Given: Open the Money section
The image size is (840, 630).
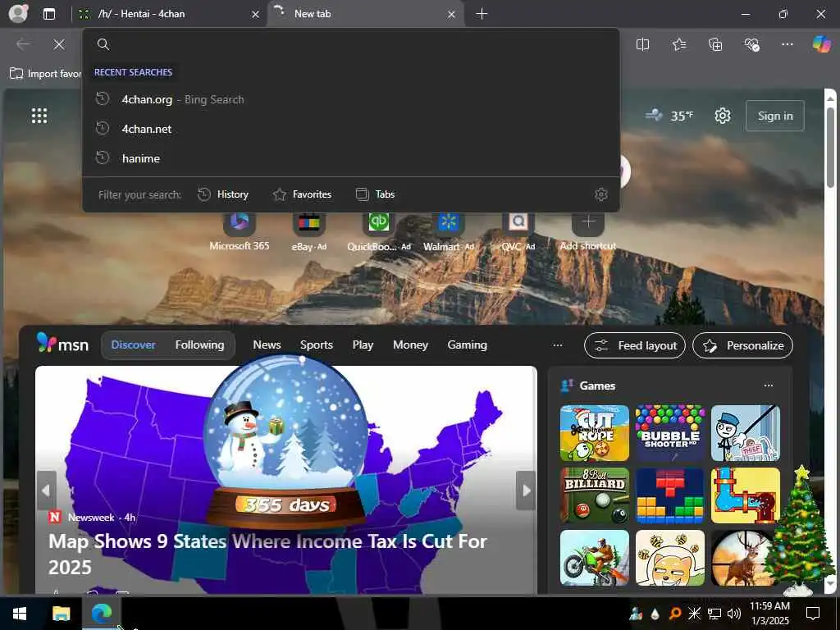Looking at the screenshot, I should tap(410, 345).
